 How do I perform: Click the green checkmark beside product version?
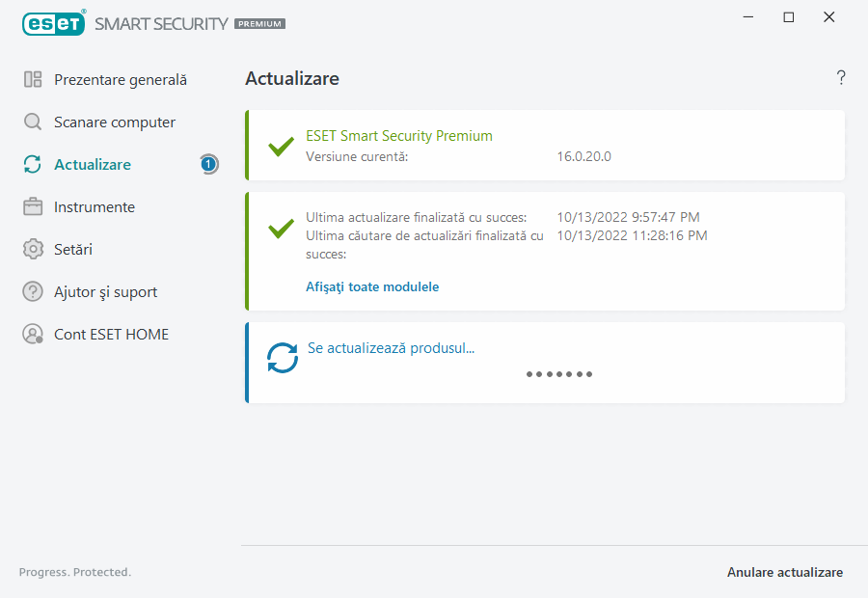click(281, 147)
